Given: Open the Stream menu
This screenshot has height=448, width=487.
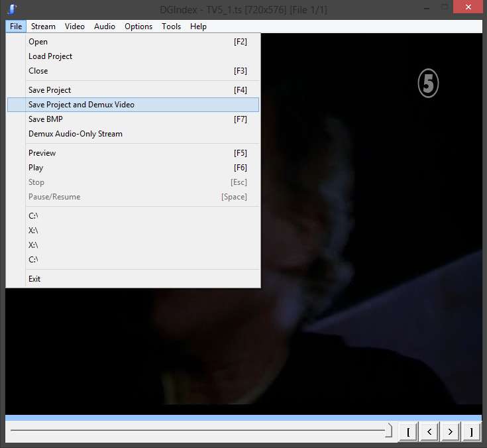Looking at the screenshot, I should pyautogui.click(x=43, y=27).
